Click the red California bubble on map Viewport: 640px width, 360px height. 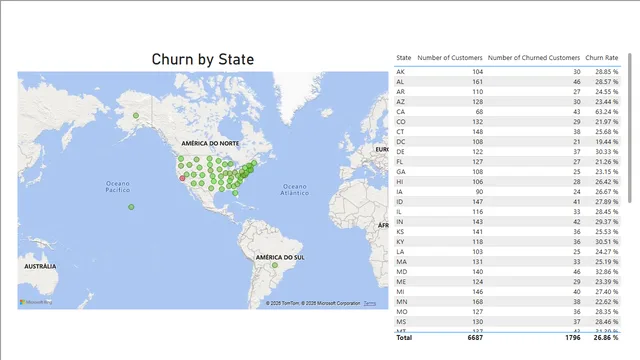(182, 178)
